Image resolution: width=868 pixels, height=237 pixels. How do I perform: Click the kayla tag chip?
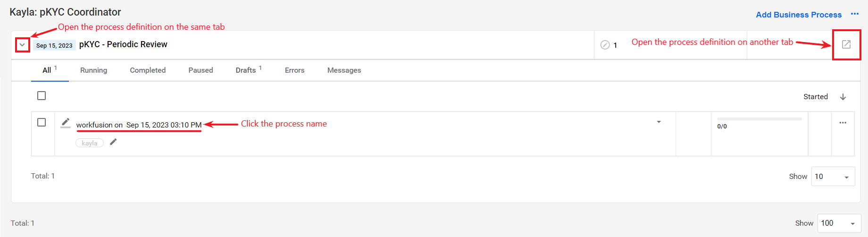point(90,143)
